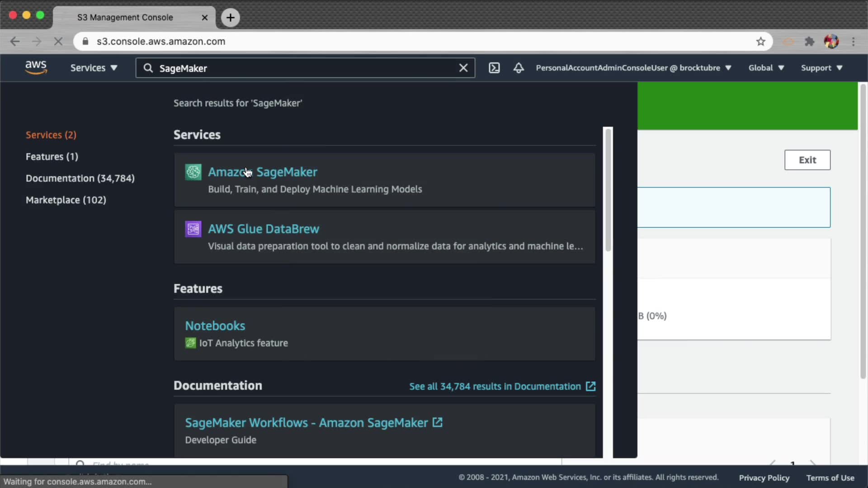Clear the SageMaker search text

pyautogui.click(x=463, y=68)
